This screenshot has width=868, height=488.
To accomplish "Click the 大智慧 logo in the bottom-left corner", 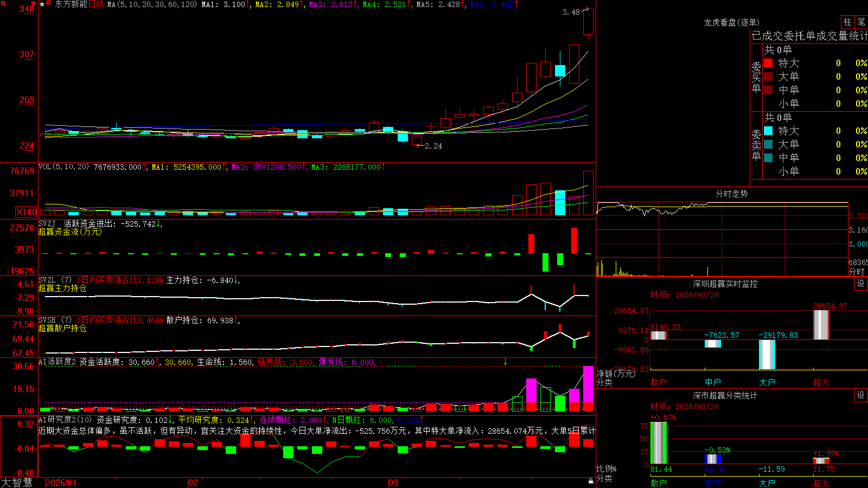I will pos(16,483).
